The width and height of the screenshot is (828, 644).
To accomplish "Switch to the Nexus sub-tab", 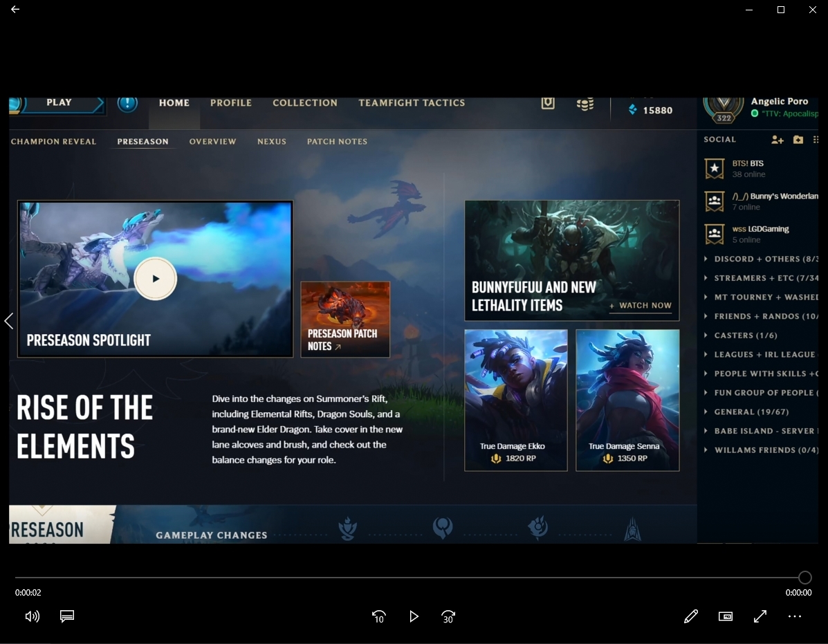I will pos(271,142).
